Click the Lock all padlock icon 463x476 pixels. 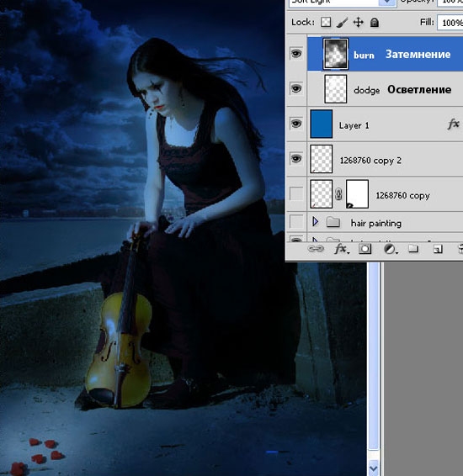[375, 23]
